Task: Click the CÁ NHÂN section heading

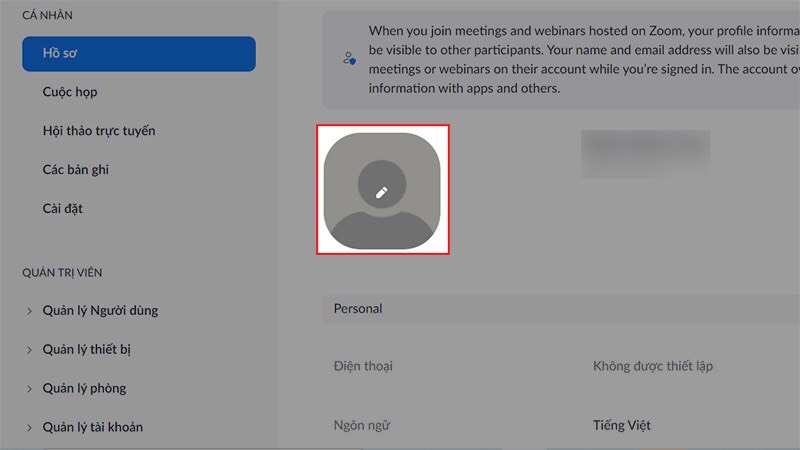Action: pyautogui.click(x=47, y=15)
